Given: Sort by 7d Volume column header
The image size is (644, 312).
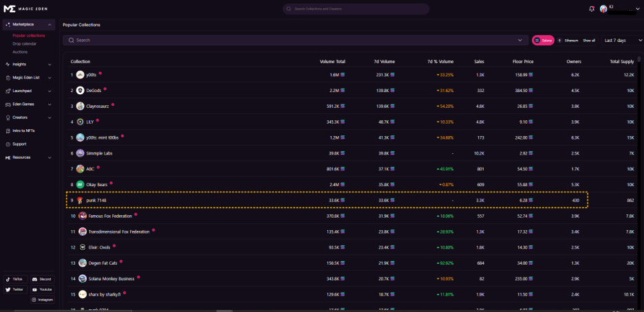Looking at the screenshot, I should click(x=384, y=61).
